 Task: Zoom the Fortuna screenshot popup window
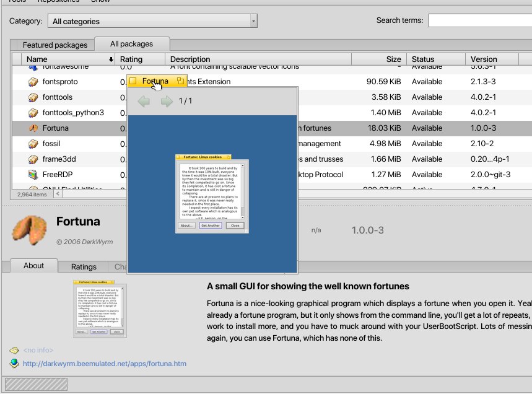[180, 81]
